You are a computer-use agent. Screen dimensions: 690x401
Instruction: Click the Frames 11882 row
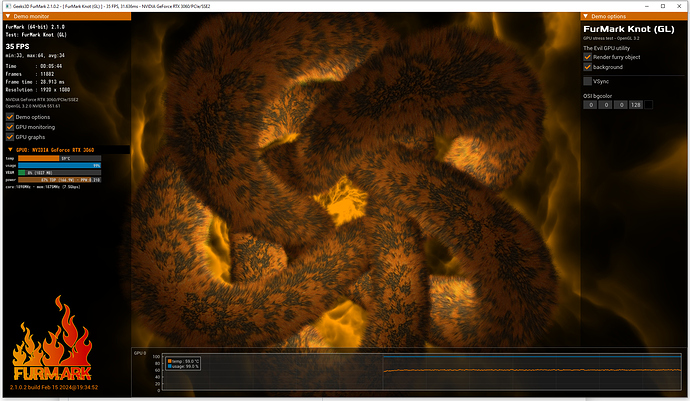(30, 74)
